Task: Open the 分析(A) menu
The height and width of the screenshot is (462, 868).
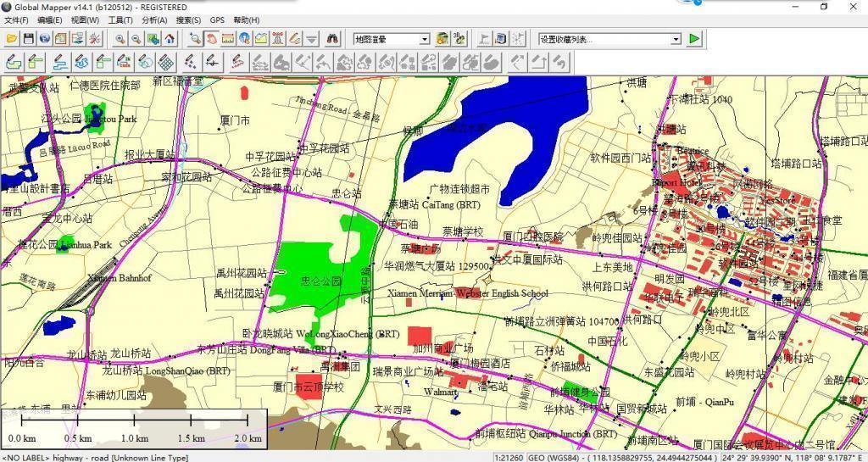Action: click(x=154, y=20)
